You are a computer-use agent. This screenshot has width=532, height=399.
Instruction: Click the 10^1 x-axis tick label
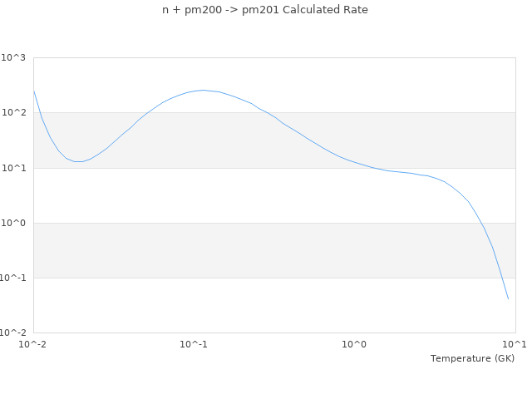point(515,344)
